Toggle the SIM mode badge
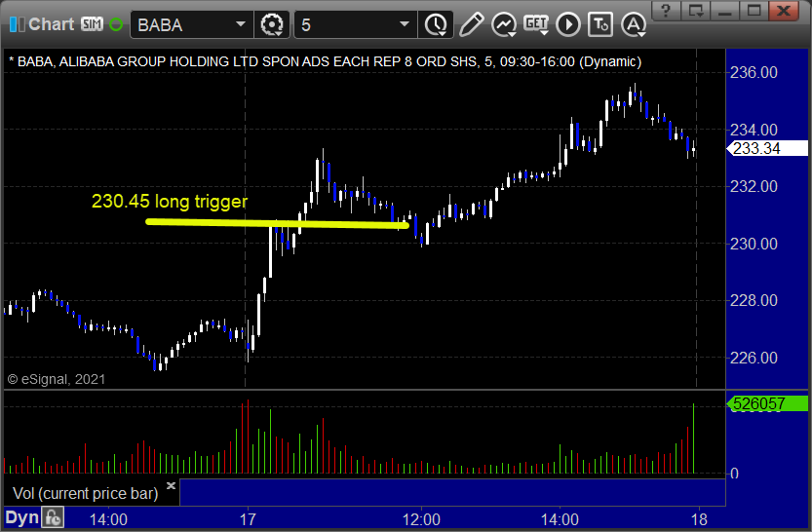The width and height of the screenshot is (812, 532). [x=93, y=24]
